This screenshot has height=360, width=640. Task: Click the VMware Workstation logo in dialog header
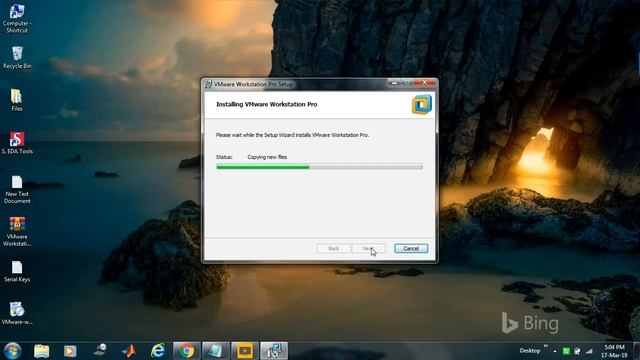point(421,104)
